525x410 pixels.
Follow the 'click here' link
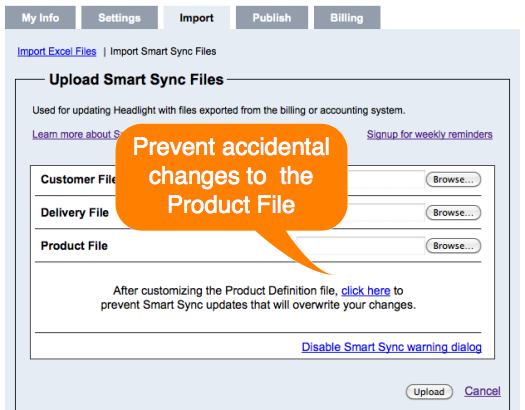[366, 291]
